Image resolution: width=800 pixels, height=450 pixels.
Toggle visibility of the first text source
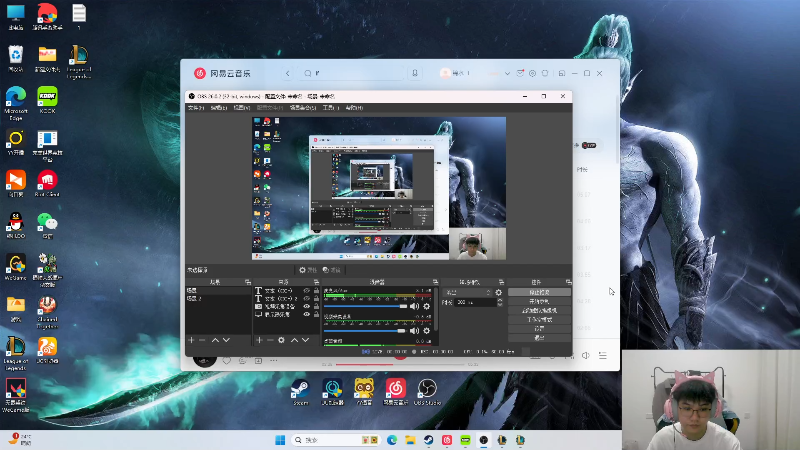[x=307, y=291]
